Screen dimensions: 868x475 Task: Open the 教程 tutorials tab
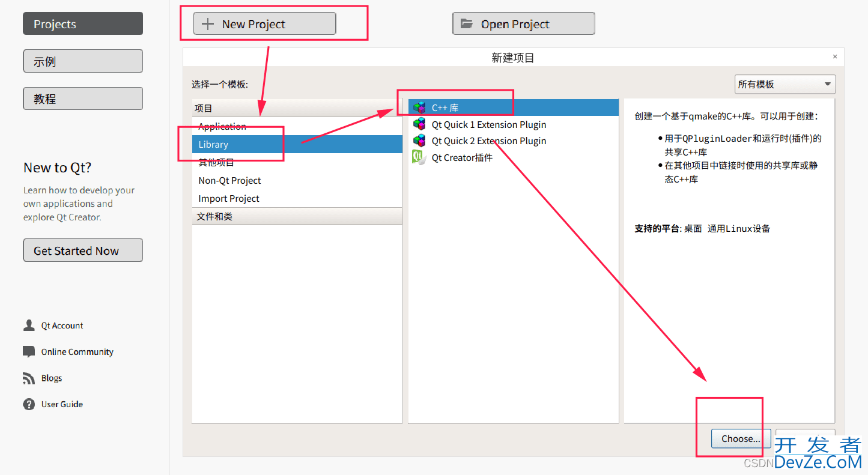(83, 98)
